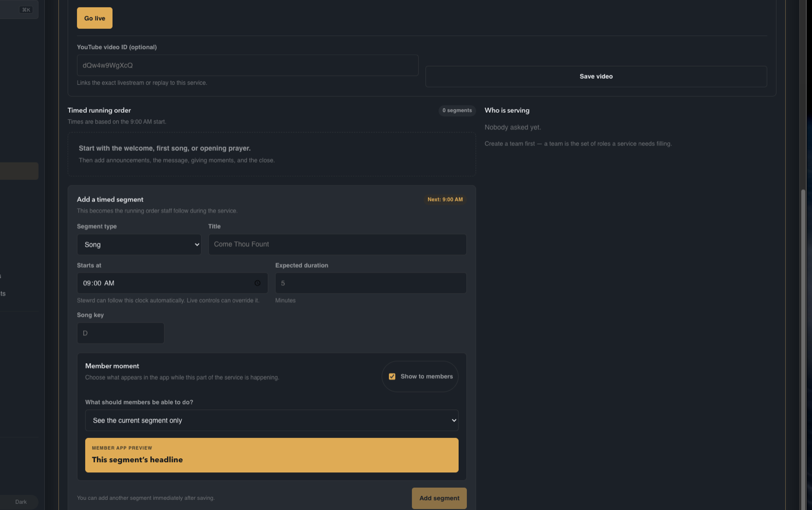Screen dimensions: 812x510
Task: Click 'Start with the welcome, first song' text
Action: pyautogui.click(x=165, y=148)
